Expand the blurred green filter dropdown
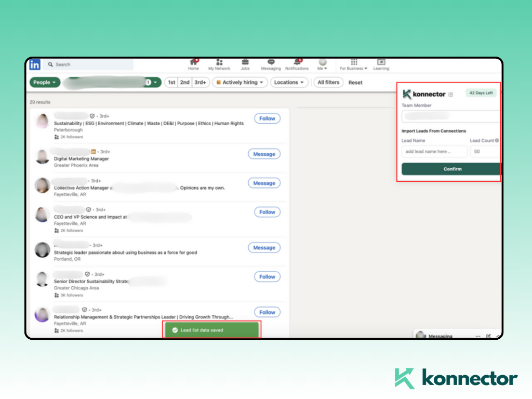 112,83
